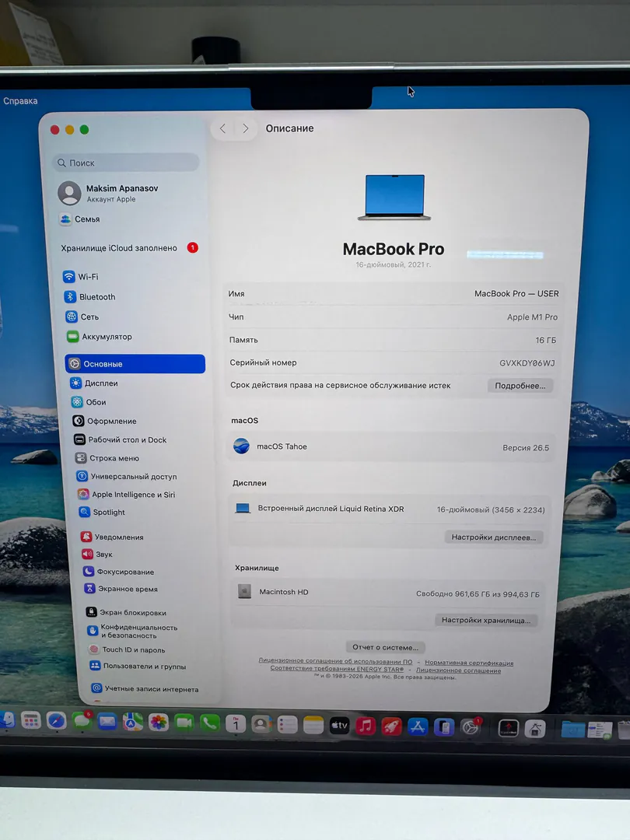Click the MacBook Pro laptop image

click(394, 197)
